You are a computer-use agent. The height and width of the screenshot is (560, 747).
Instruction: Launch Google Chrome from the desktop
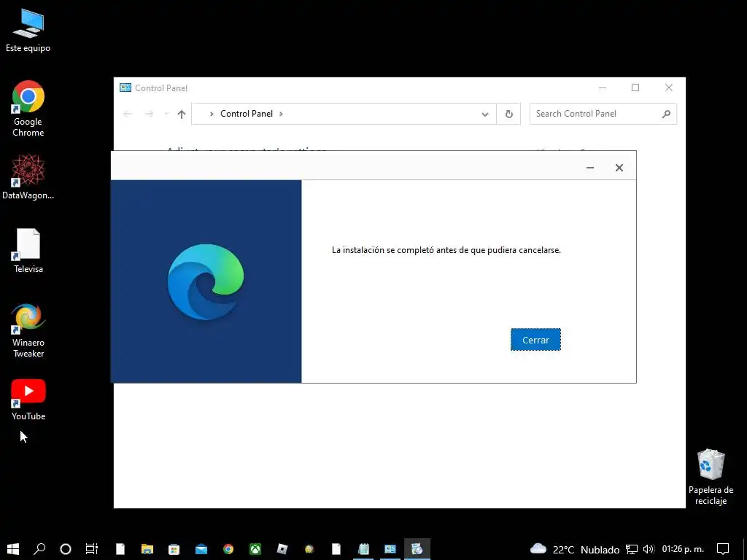tap(28, 109)
